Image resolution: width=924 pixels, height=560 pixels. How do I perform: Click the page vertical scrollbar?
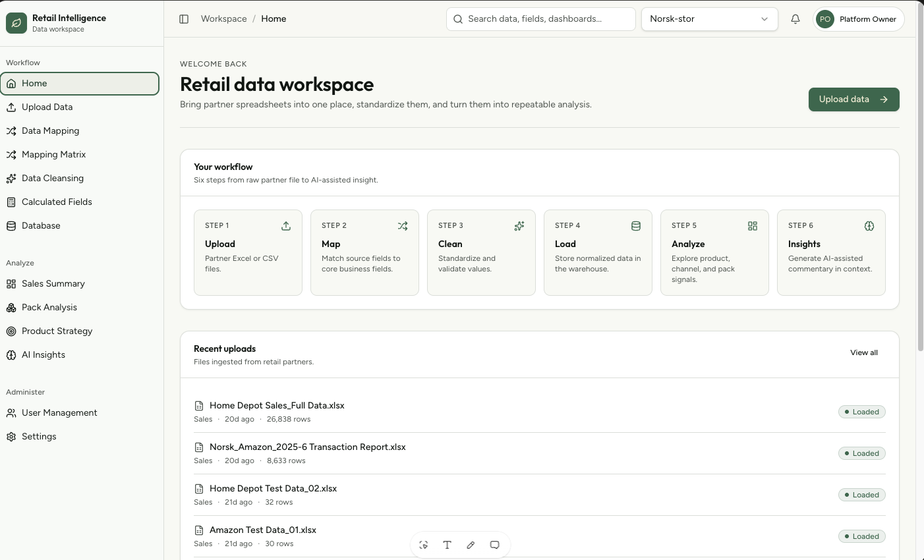point(920,178)
